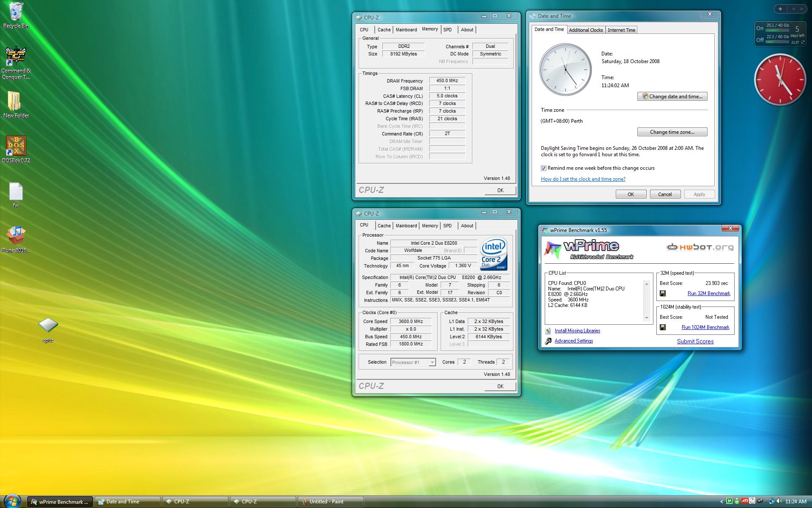Switch to Cache tab in upper CPU-Z
Screen dimensions: 812x508
point(384,30)
